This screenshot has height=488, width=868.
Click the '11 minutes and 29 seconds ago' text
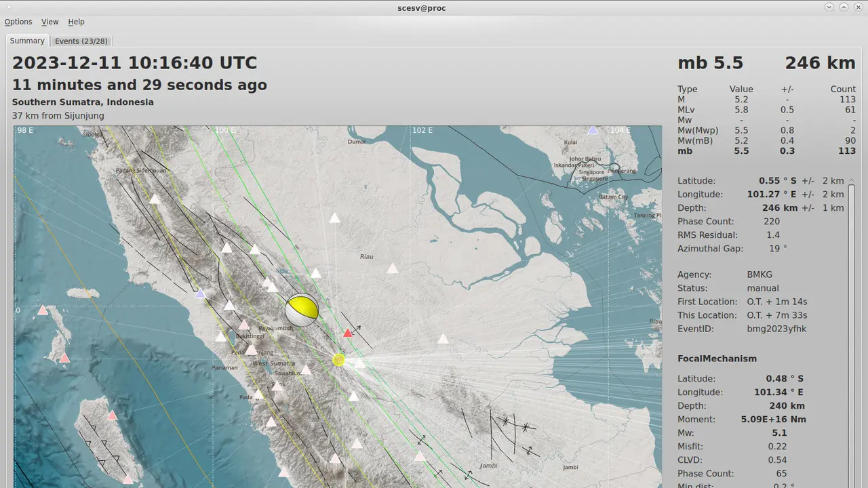coord(140,85)
